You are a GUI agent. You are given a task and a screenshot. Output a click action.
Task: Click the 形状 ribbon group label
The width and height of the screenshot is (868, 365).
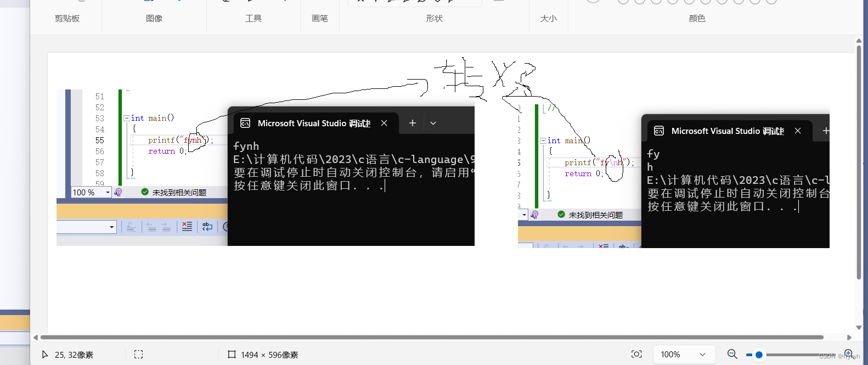[434, 18]
